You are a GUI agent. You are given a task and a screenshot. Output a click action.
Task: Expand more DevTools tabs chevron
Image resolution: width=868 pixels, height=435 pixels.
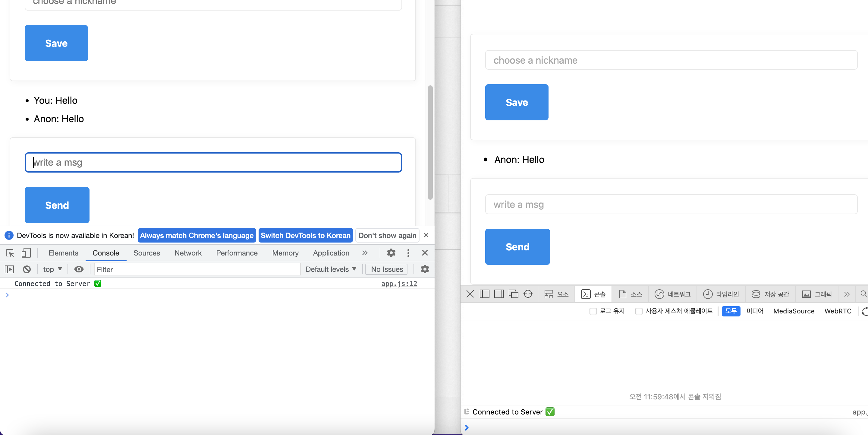tap(365, 253)
